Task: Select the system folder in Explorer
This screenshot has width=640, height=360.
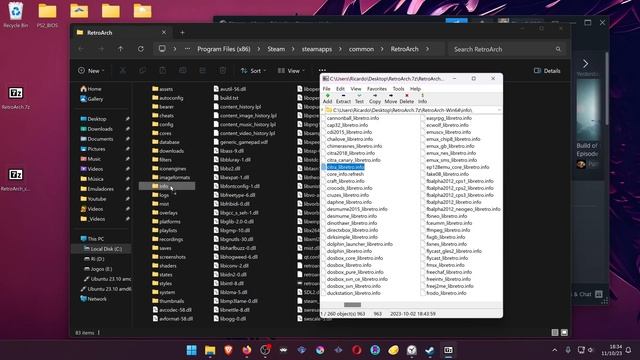Action: click(164, 292)
